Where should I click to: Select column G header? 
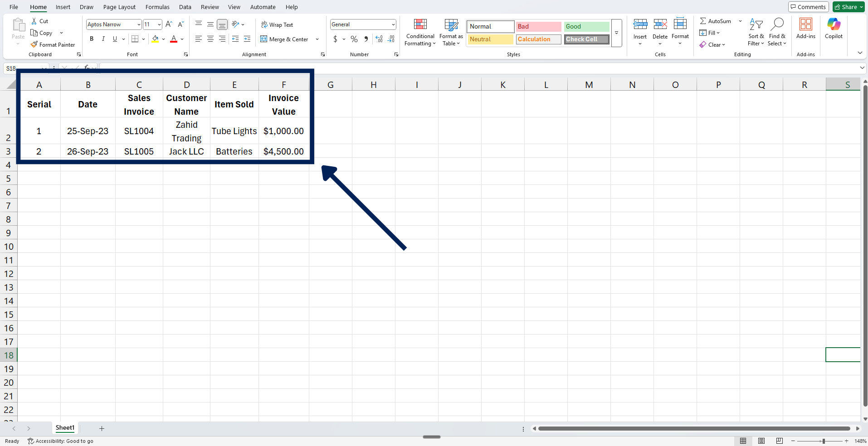click(x=331, y=85)
